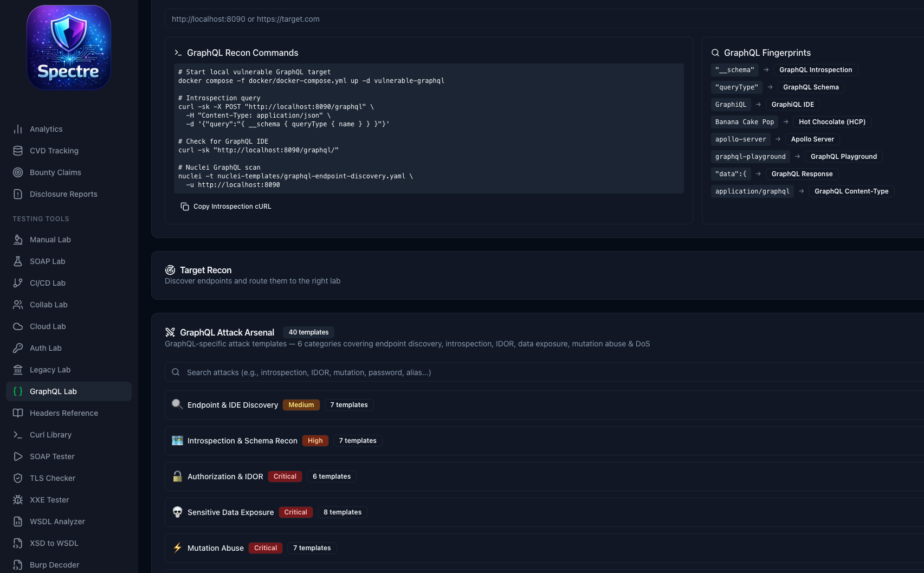Click the Cloud Lab cloud icon
Image resolution: width=924 pixels, height=573 pixels.
18,326
